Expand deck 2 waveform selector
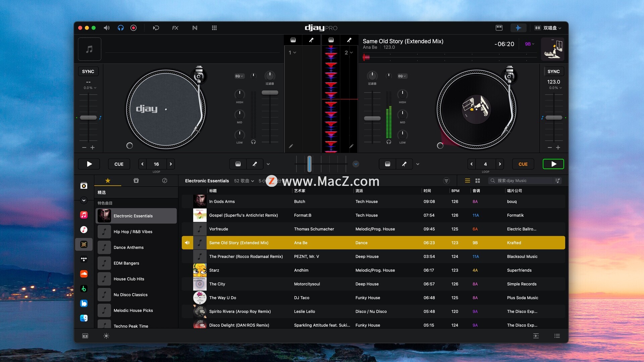Image resolution: width=644 pixels, height=362 pixels. (349, 53)
